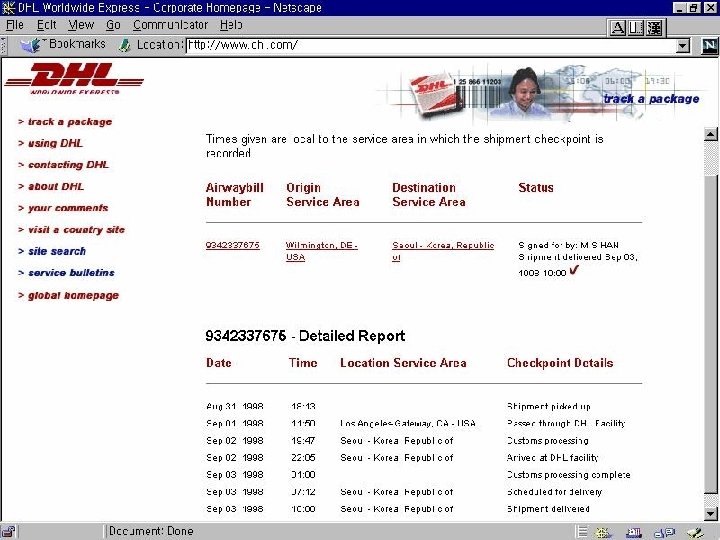720x540 pixels.
Task: Open the Go menu
Action: [113, 25]
